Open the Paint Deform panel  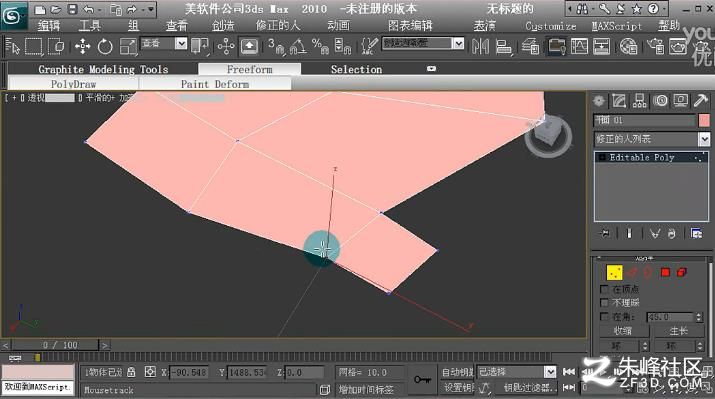215,84
